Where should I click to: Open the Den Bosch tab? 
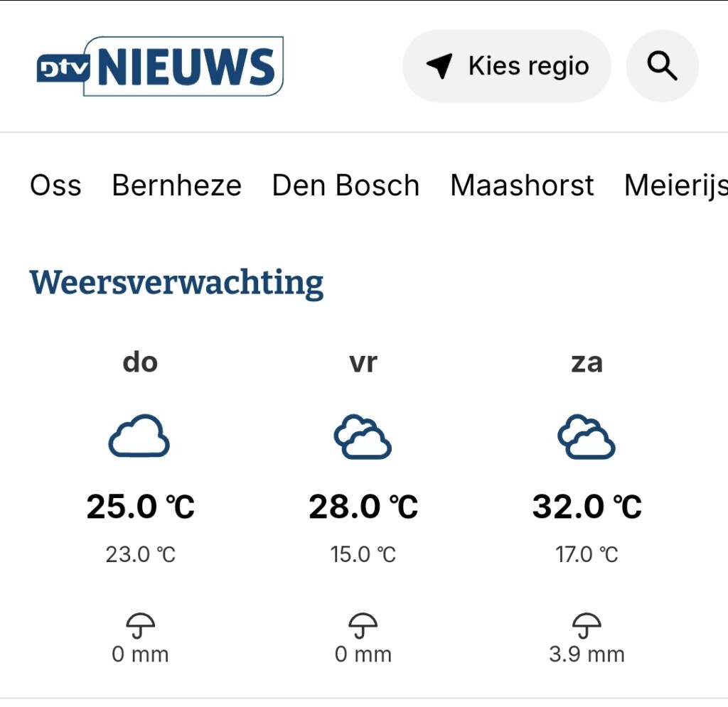(x=346, y=185)
